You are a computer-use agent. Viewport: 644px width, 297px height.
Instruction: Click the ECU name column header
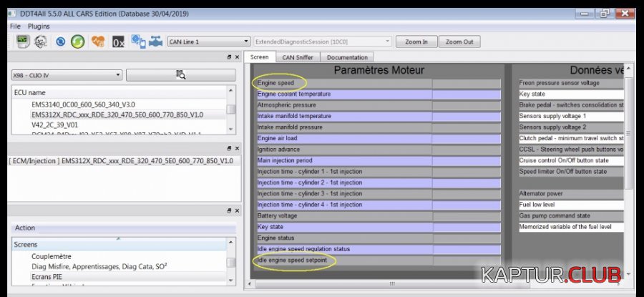click(x=119, y=93)
